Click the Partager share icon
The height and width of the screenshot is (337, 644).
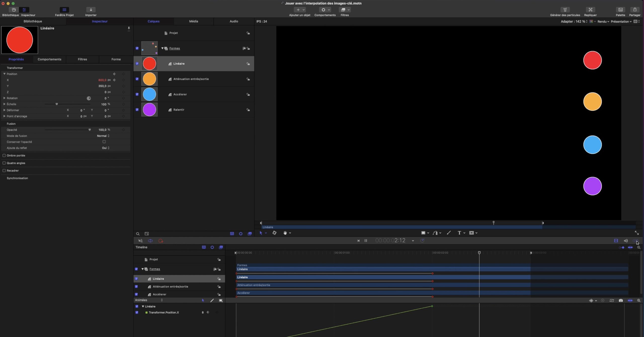coord(635,10)
